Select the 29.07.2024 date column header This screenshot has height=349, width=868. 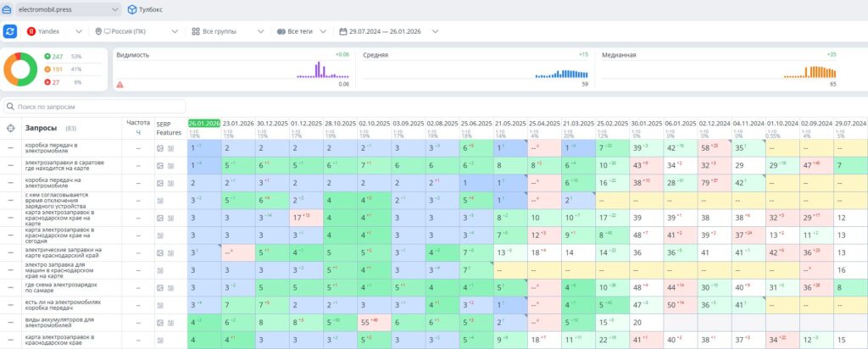[851, 123]
